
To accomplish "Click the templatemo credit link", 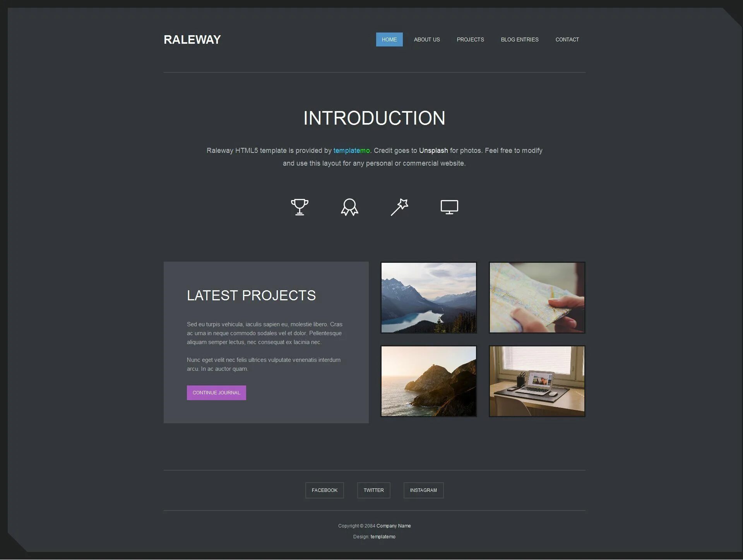I will (x=351, y=150).
